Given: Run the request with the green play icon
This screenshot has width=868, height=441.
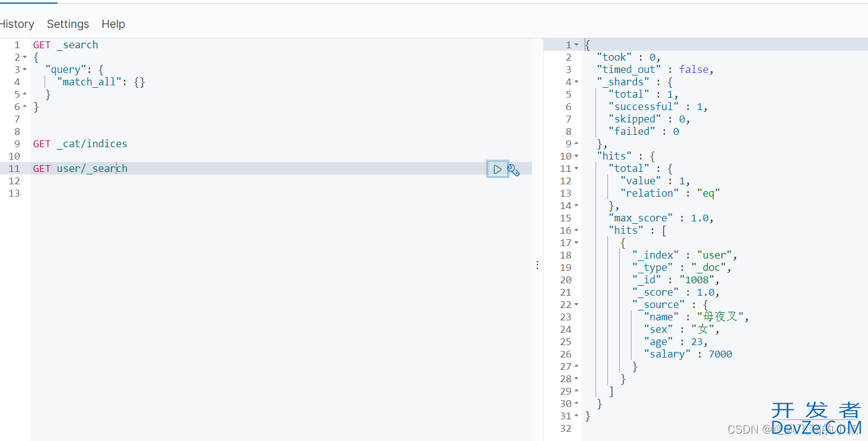Looking at the screenshot, I should [x=498, y=169].
